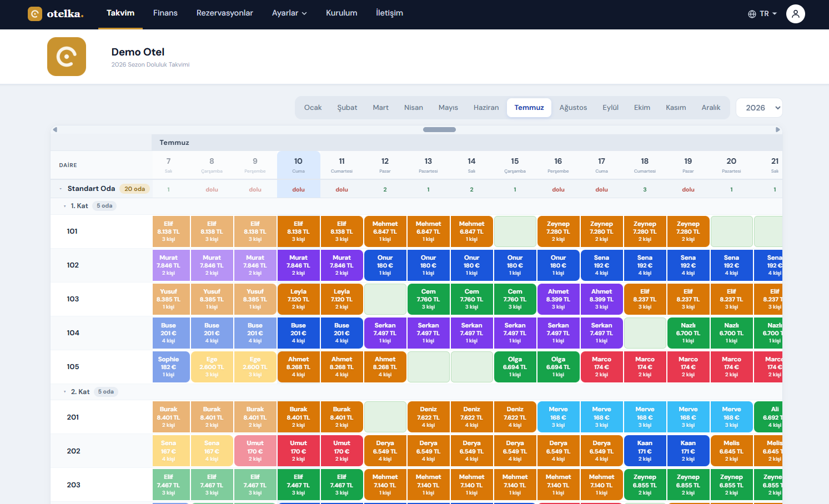Viewport: 829px width, 504px height.
Task: Click the Demo Otel gold logo
Action: pos(67,57)
